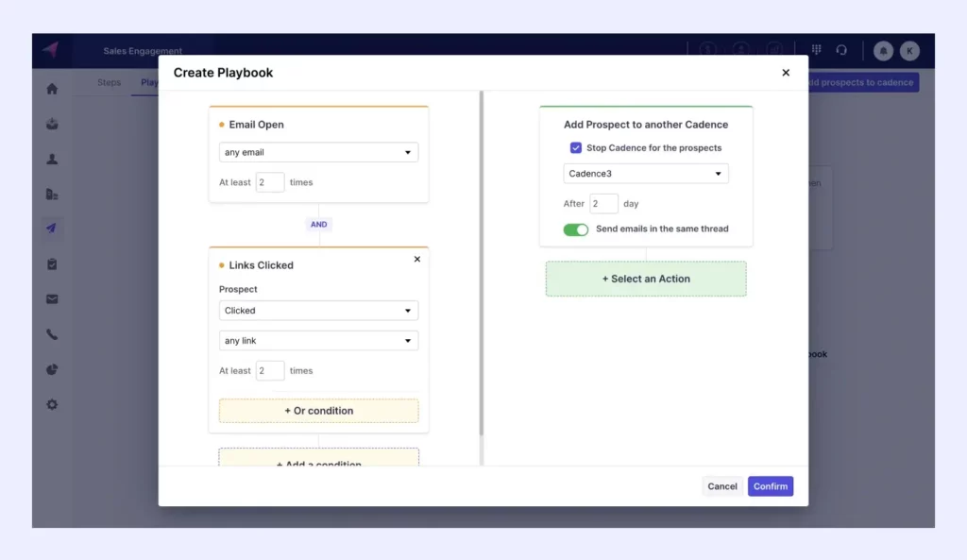Open the K user avatar menu
This screenshot has width=967, height=560.
point(909,50)
